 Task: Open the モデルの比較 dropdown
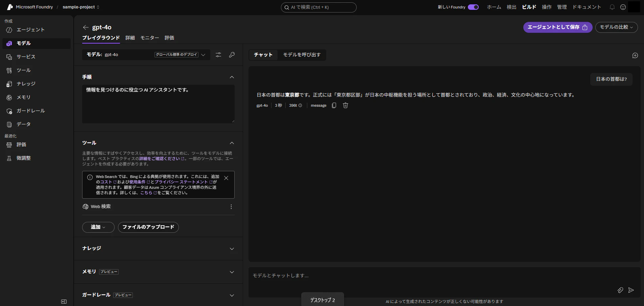point(617,27)
